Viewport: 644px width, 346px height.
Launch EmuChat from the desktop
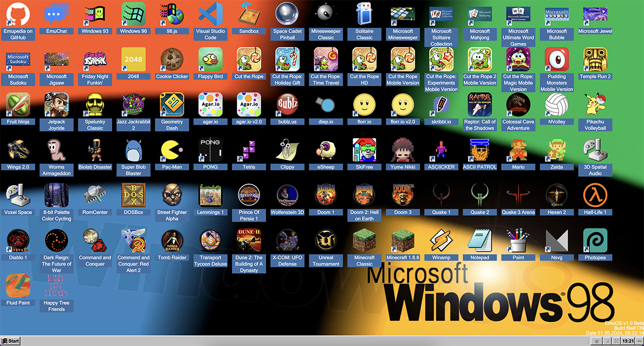(x=56, y=14)
